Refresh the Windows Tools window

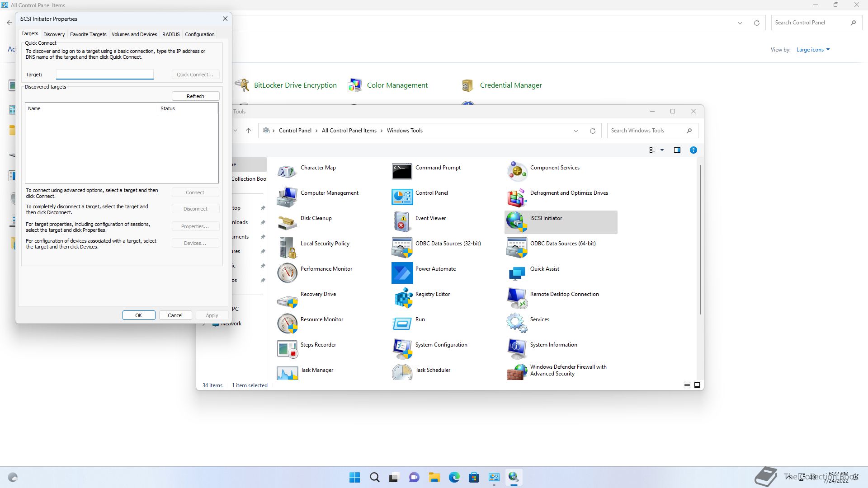tap(592, 131)
